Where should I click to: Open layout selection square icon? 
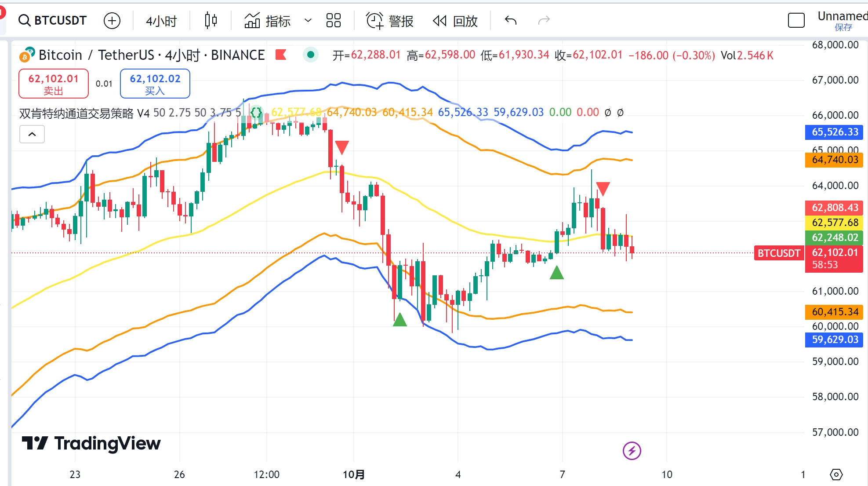click(x=796, y=20)
